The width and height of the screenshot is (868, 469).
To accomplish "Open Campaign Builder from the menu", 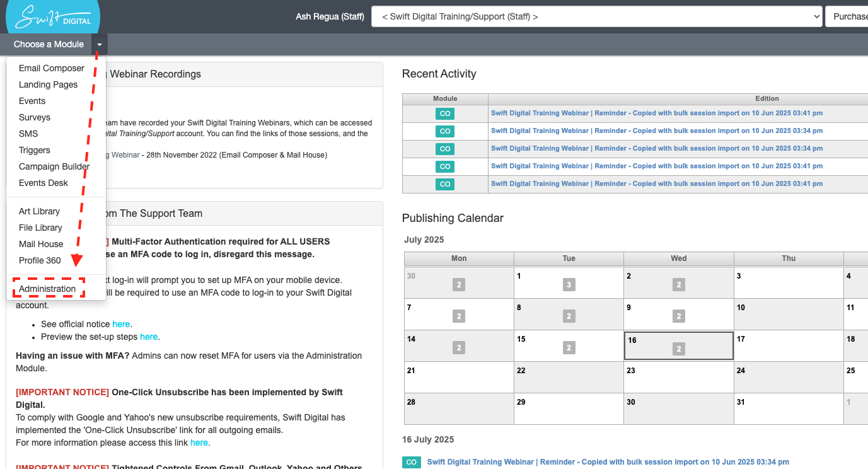I will click(x=54, y=166).
